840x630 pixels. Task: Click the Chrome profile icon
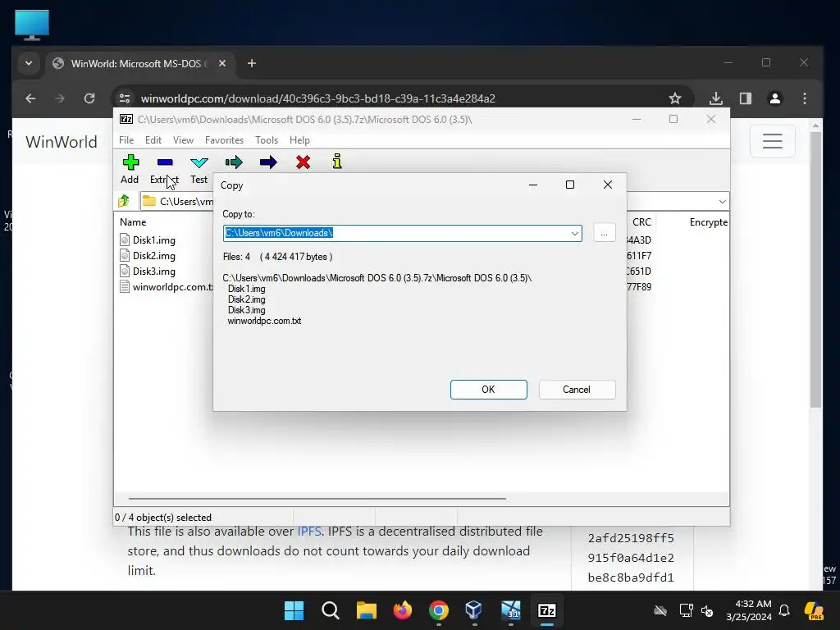tap(774, 98)
